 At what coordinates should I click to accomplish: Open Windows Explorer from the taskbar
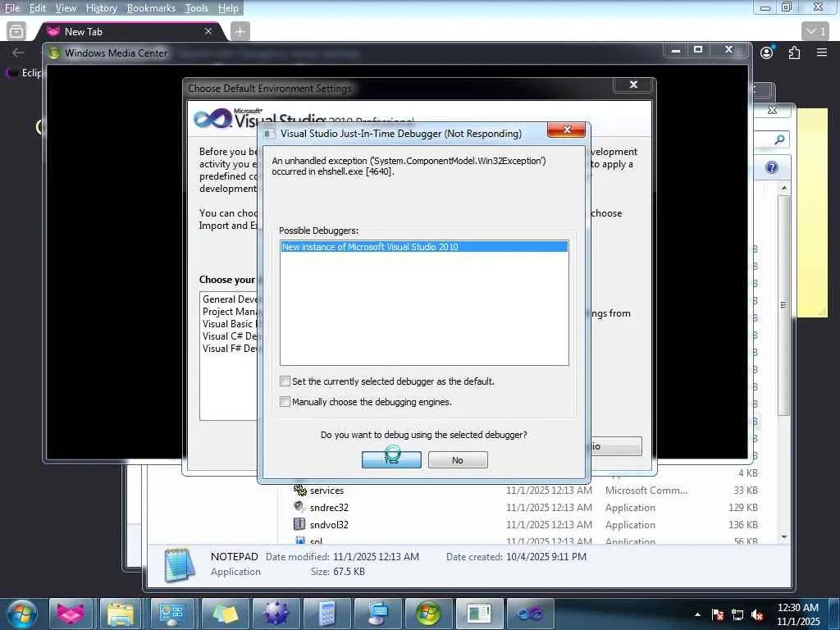point(121,614)
